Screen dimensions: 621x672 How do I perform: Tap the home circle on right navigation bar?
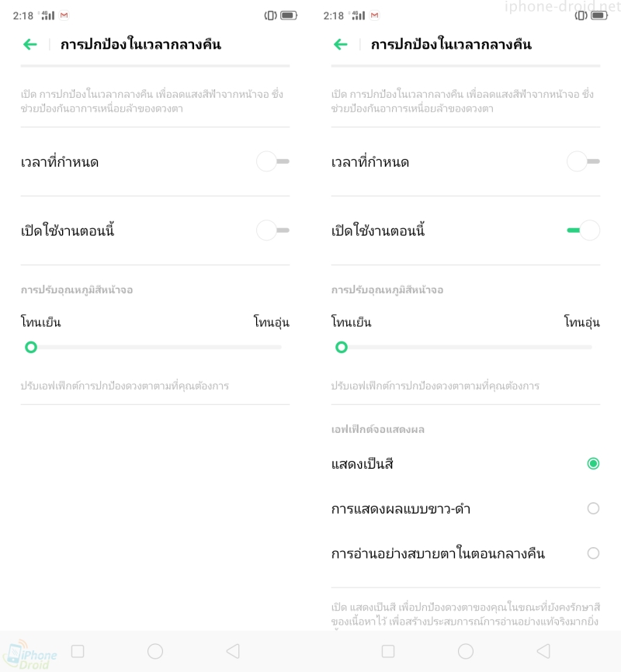(x=466, y=651)
